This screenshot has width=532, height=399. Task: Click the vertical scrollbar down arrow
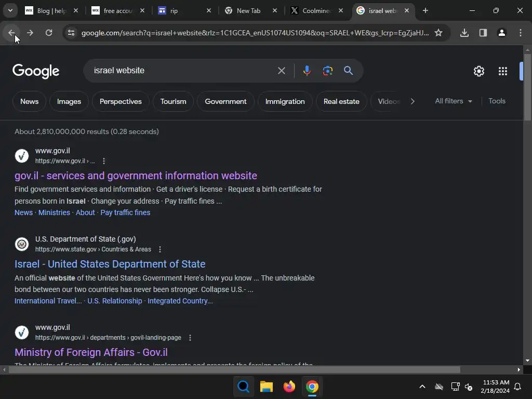[x=527, y=361]
